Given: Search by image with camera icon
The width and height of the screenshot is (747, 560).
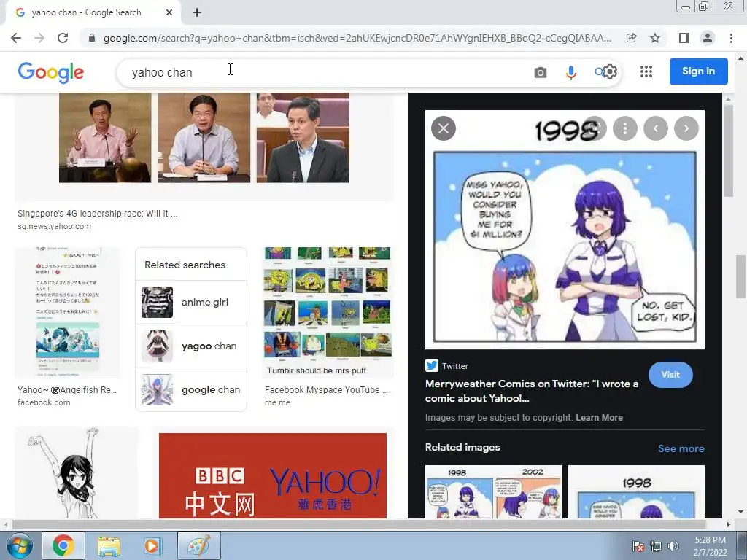Looking at the screenshot, I should 541,72.
